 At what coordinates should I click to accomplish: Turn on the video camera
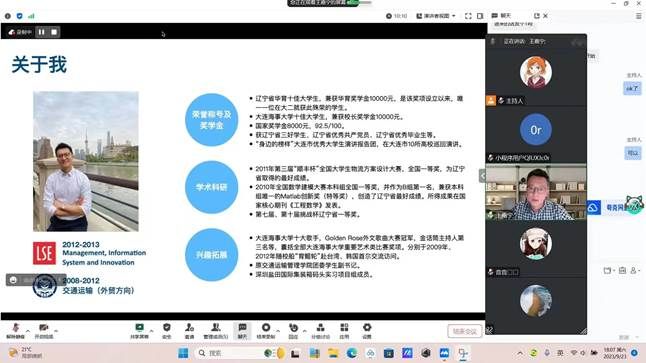(44, 330)
